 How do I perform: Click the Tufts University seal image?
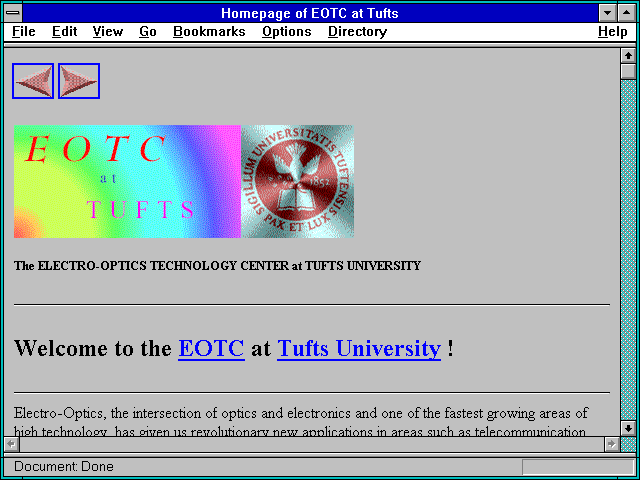click(298, 181)
